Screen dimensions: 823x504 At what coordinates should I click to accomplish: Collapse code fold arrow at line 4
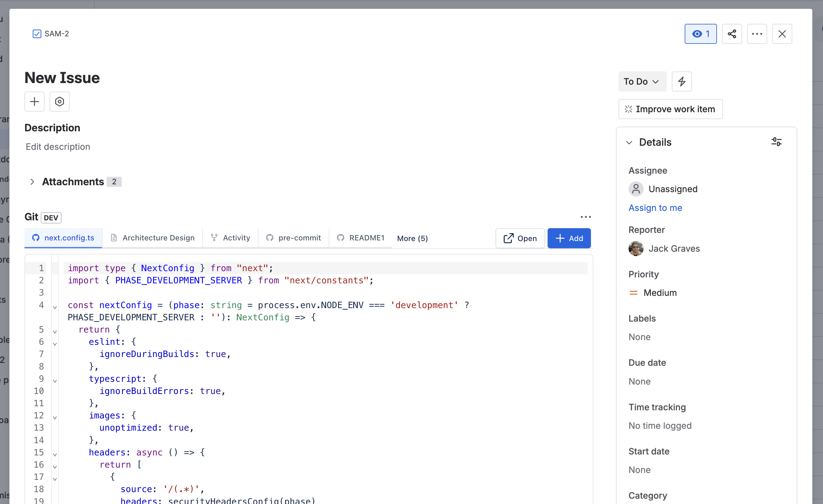point(55,307)
